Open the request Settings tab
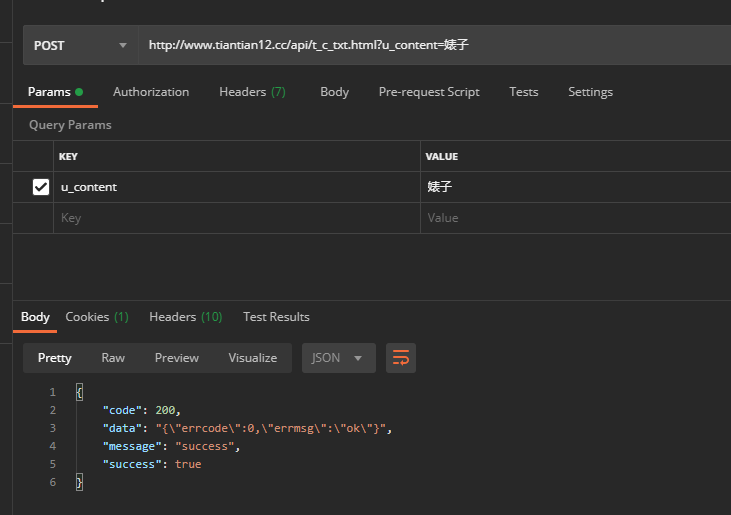 click(x=590, y=92)
